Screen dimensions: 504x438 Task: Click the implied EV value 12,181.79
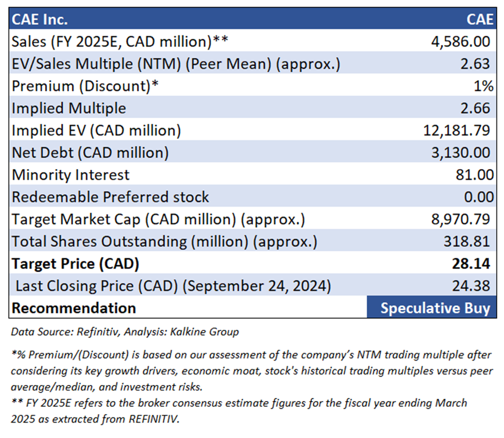point(457,130)
